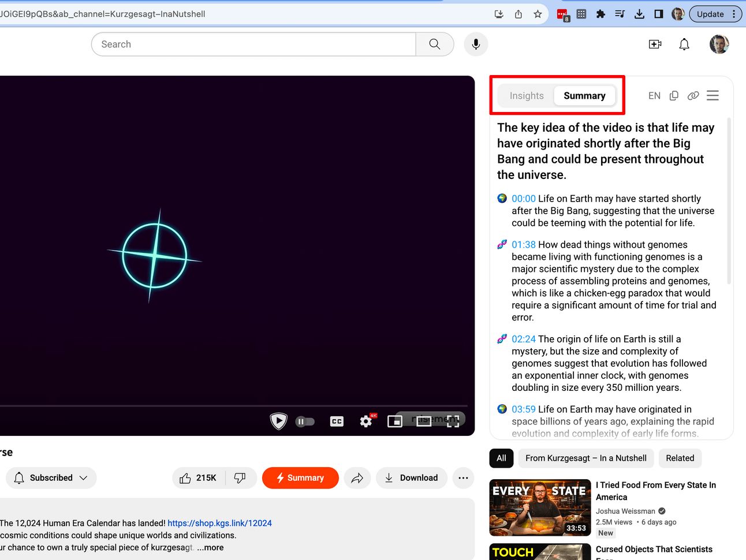
Task: Start voice search with the microphone
Action: click(x=476, y=44)
